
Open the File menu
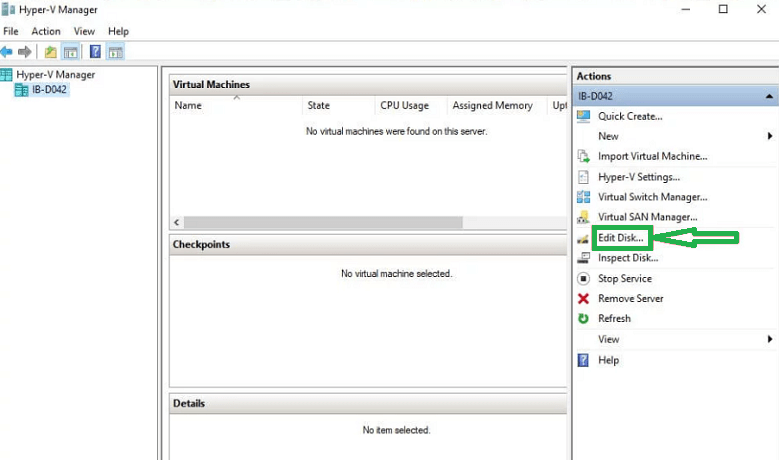[x=11, y=31]
